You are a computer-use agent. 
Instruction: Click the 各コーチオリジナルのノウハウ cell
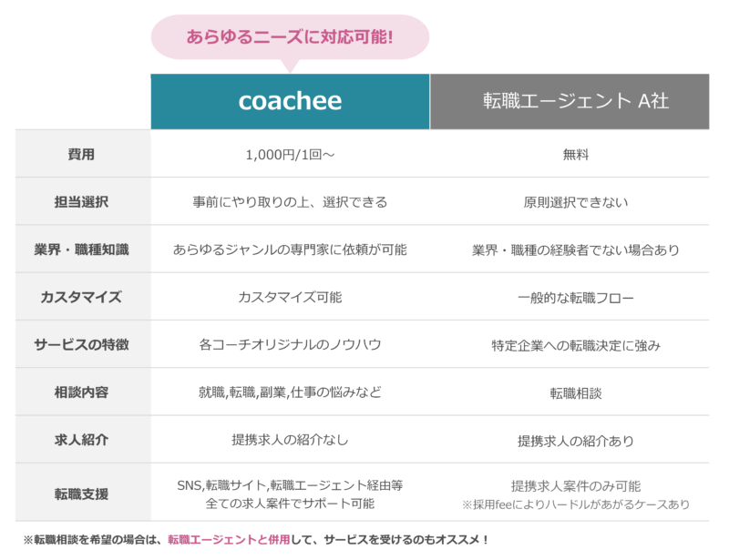pyautogui.click(x=290, y=344)
